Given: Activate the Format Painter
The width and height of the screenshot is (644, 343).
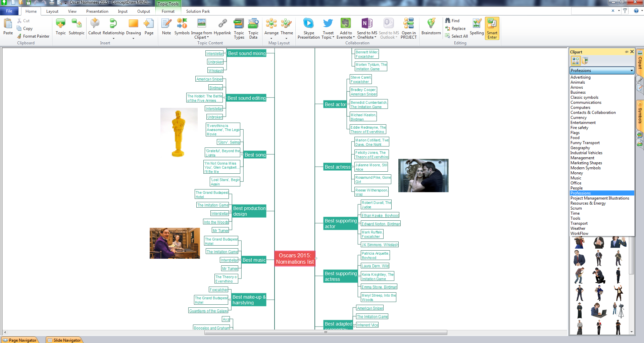Looking at the screenshot, I should (x=33, y=36).
